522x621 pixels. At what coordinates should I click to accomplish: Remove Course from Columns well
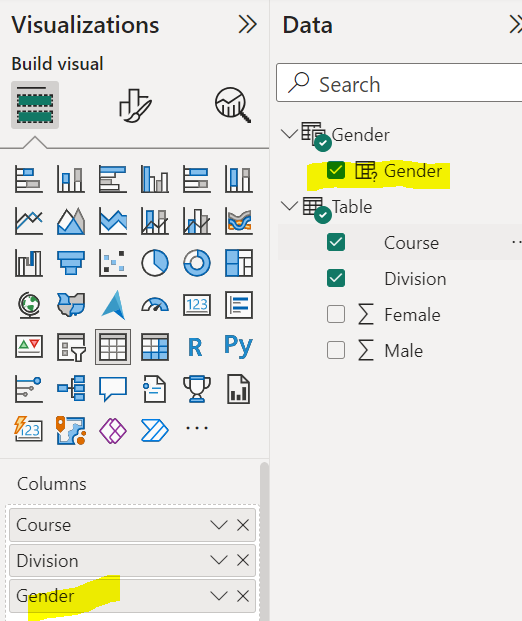[243, 525]
